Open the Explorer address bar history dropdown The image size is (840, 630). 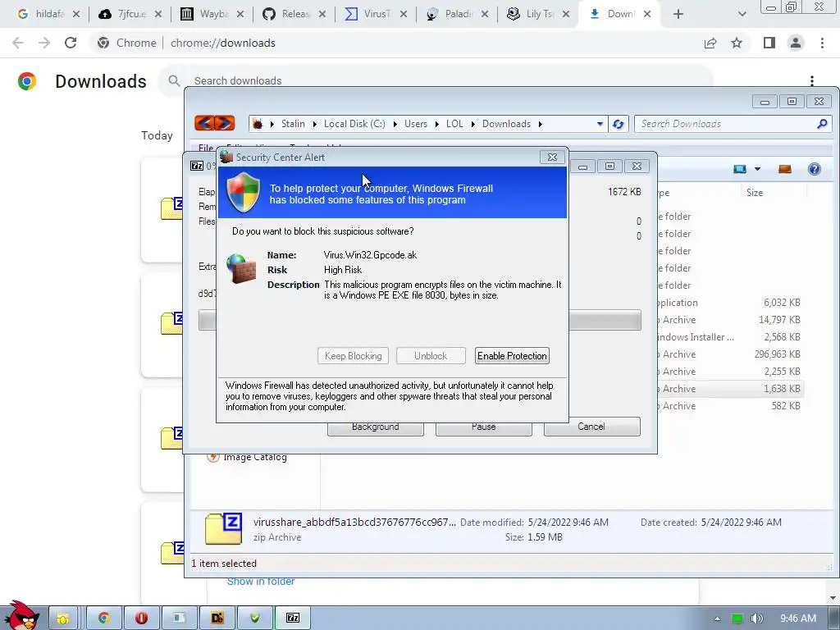600,124
